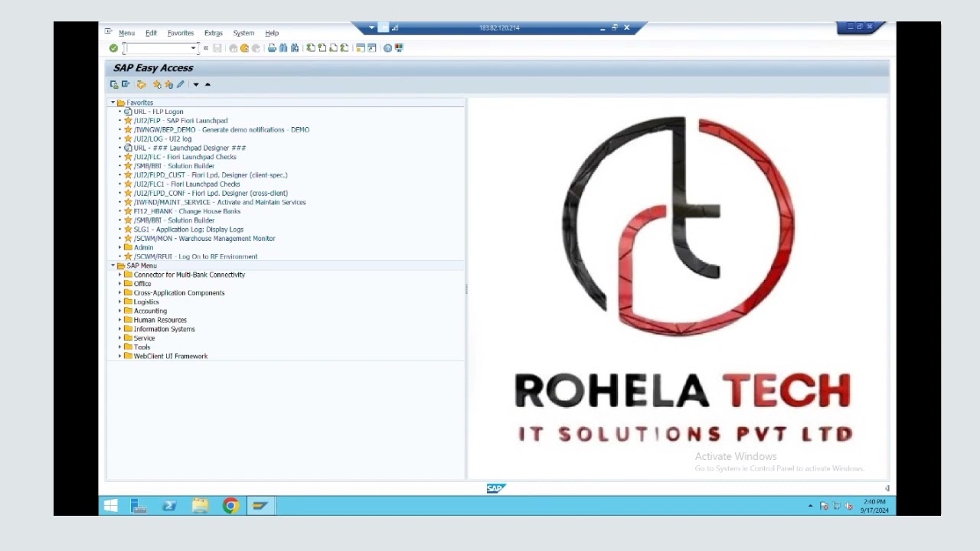This screenshot has height=551, width=980.
Task: Expand the Logistics folder
Action: point(120,302)
